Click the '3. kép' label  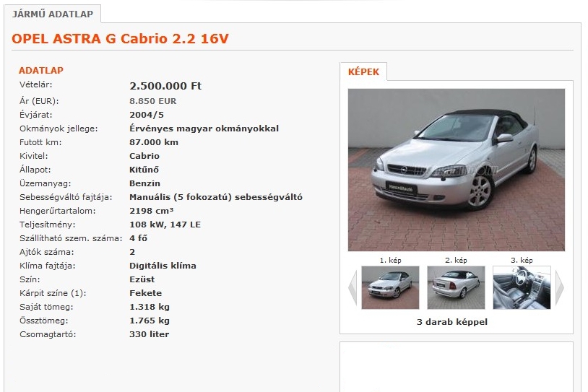coord(522,260)
